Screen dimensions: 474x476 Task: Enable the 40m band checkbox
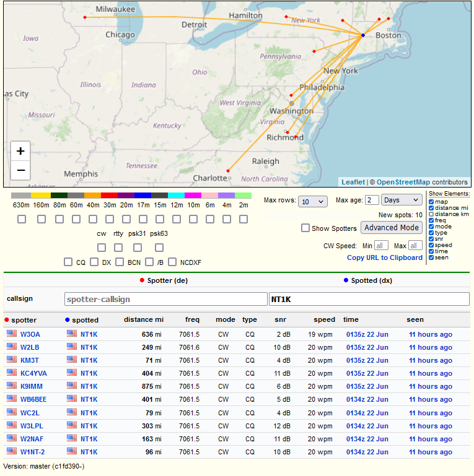pos(93,219)
